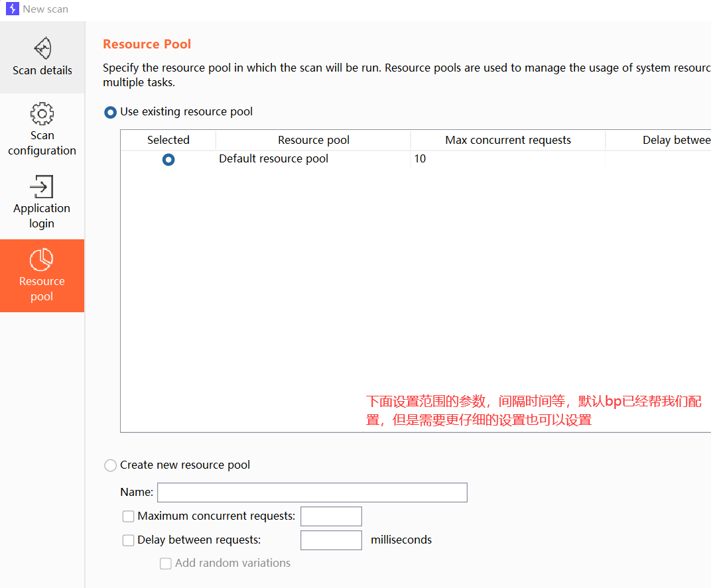711x588 pixels.
Task: Enable Maximum concurrent requests checkbox
Action: 128,516
